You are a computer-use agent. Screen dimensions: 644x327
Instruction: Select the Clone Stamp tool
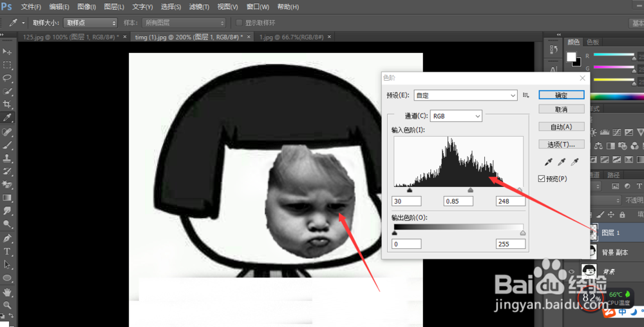[x=7, y=158]
